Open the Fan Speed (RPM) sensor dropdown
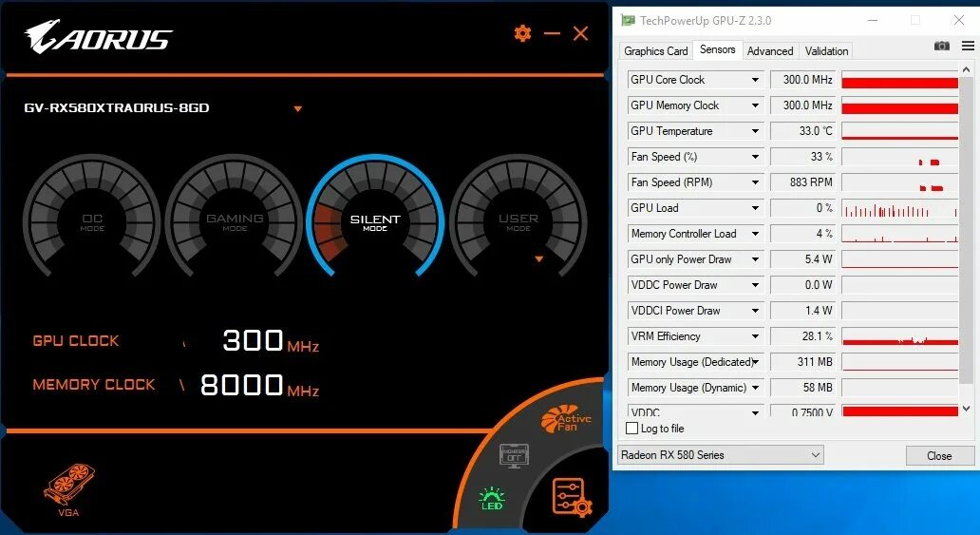The width and height of the screenshot is (980, 535). point(755,182)
